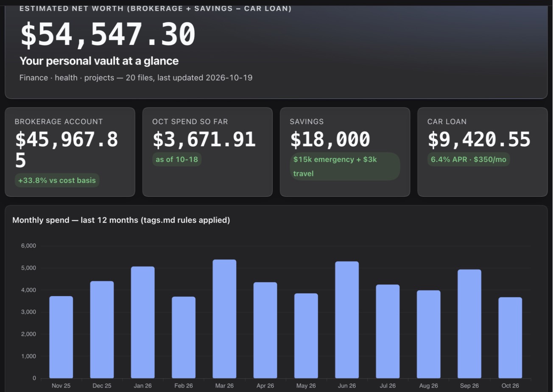The width and height of the screenshot is (553, 392).
Task: Click the 5,000 y-axis tick label
Action: pos(28,268)
